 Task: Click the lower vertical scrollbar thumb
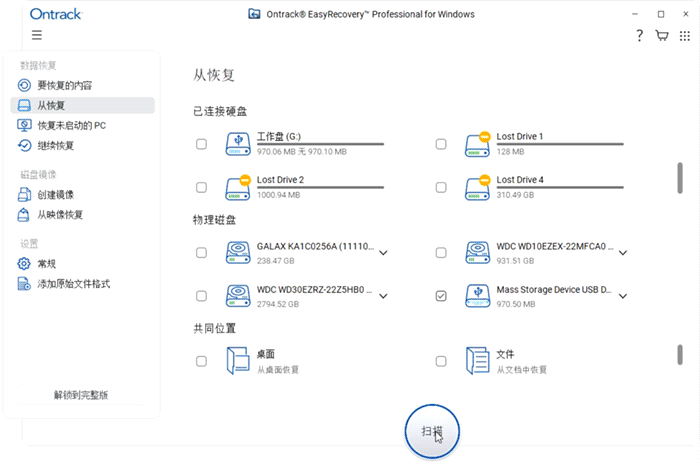(680, 355)
